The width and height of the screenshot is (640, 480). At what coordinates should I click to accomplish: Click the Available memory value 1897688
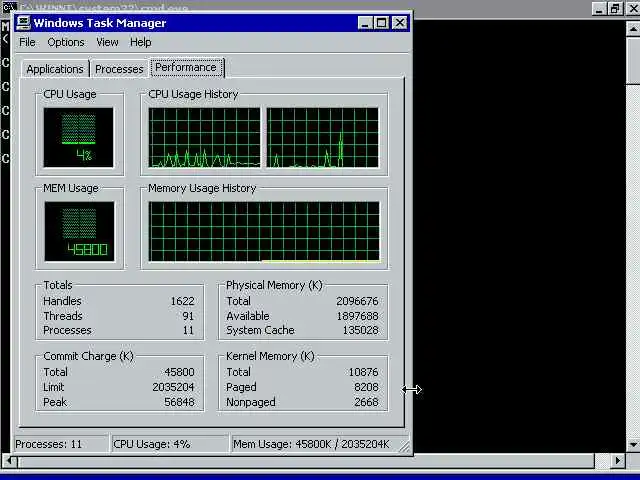coord(357,316)
